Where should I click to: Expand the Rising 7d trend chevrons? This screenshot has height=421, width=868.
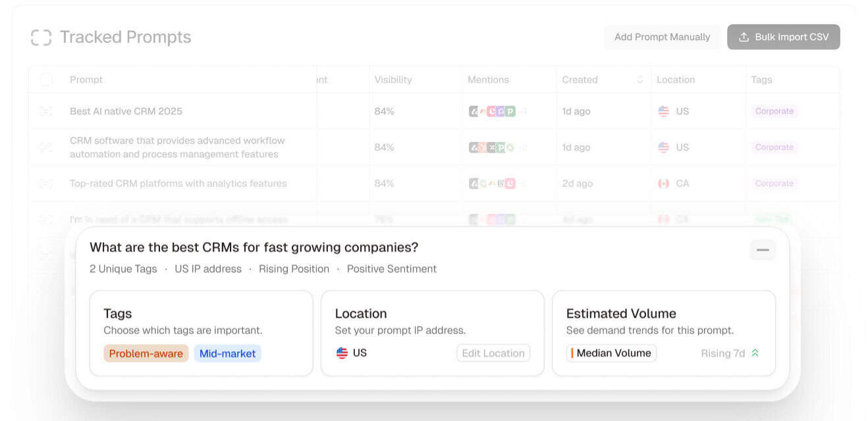pos(755,353)
